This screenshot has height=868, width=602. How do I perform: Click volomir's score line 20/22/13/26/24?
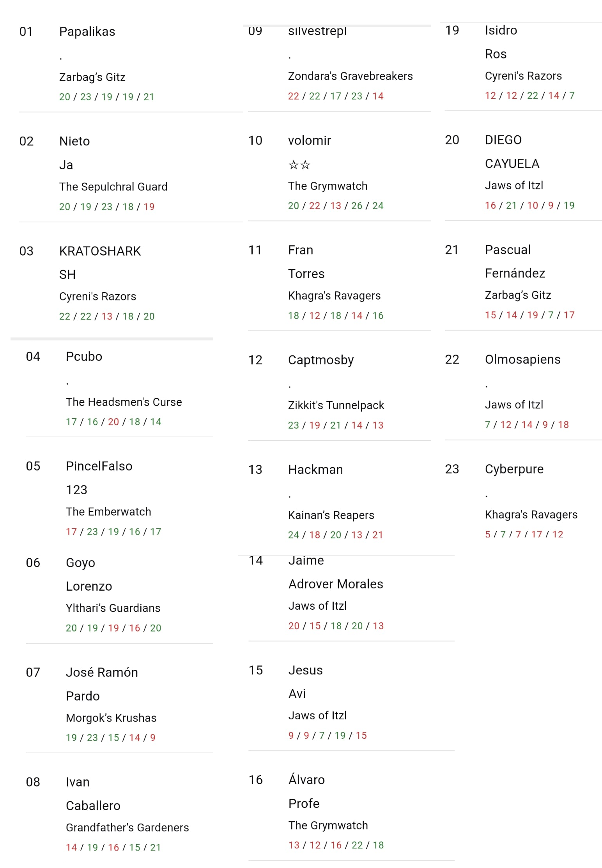(x=336, y=206)
